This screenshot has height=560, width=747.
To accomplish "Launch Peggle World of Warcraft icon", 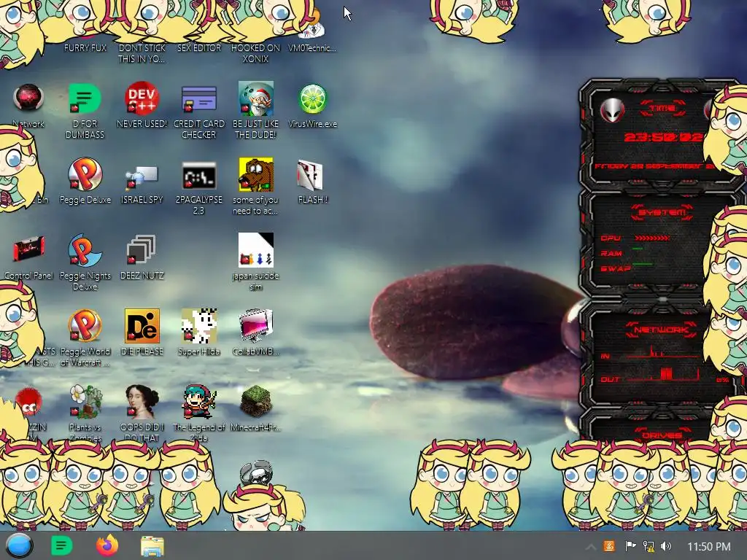I will pos(85,326).
